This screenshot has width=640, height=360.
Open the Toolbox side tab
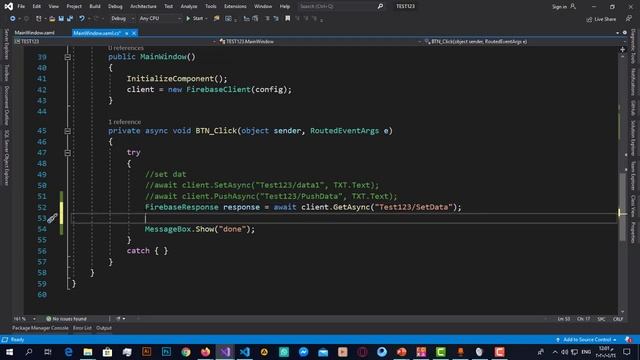coord(6,73)
